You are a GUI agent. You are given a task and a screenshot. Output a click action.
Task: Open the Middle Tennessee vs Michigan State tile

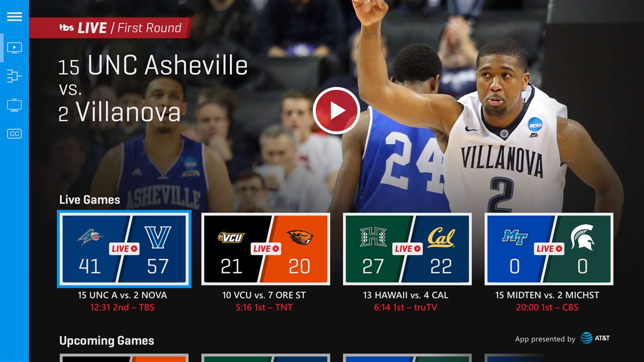[x=549, y=249]
